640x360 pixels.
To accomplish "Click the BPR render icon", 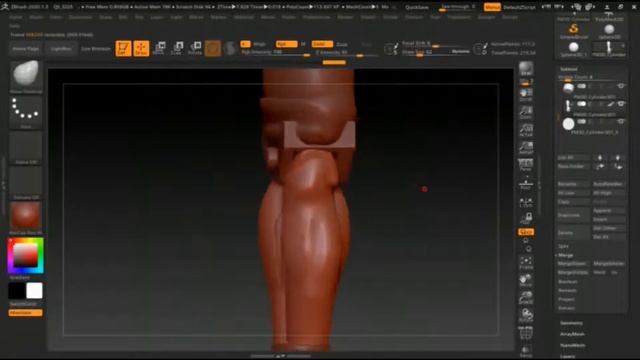I will pos(526,69).
